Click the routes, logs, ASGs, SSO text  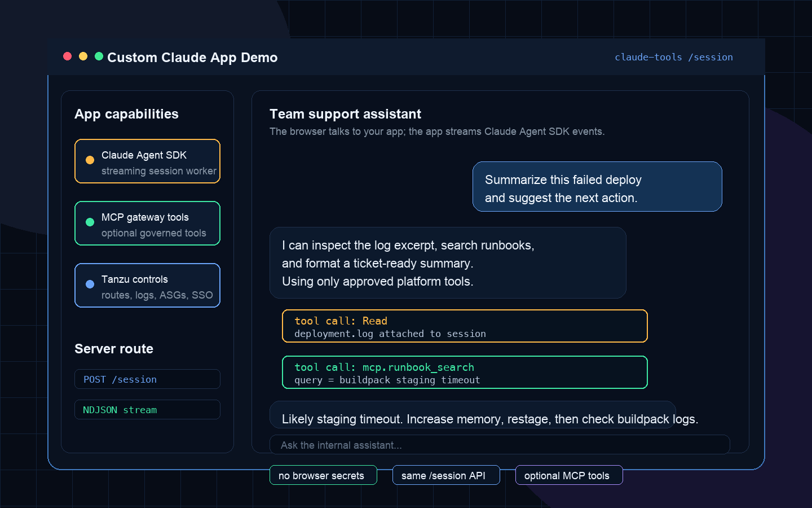point(157,295)
